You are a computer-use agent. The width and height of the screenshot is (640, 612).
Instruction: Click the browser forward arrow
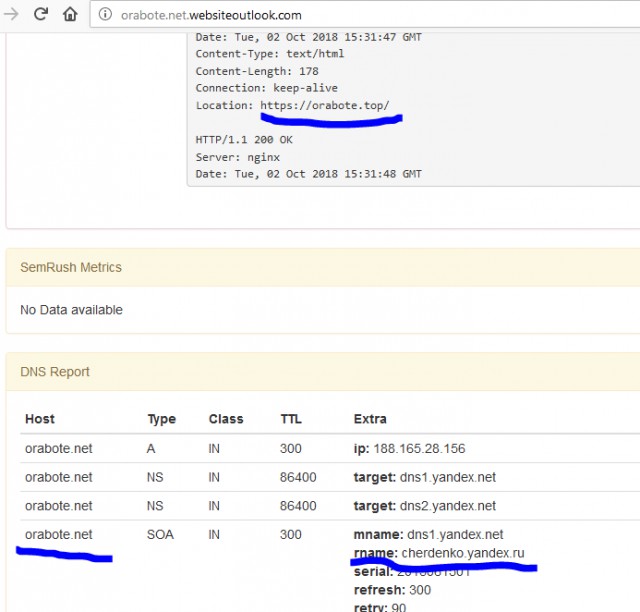tap(11, 15)
